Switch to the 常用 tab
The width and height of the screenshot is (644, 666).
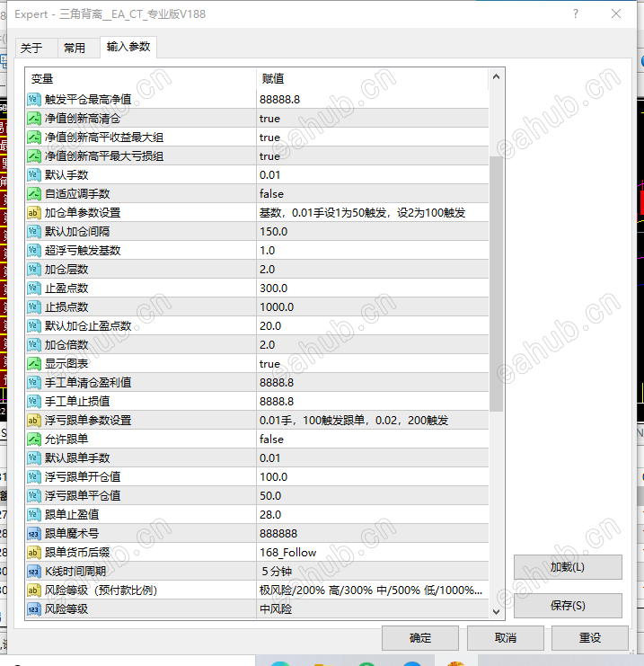pos(75,48)
